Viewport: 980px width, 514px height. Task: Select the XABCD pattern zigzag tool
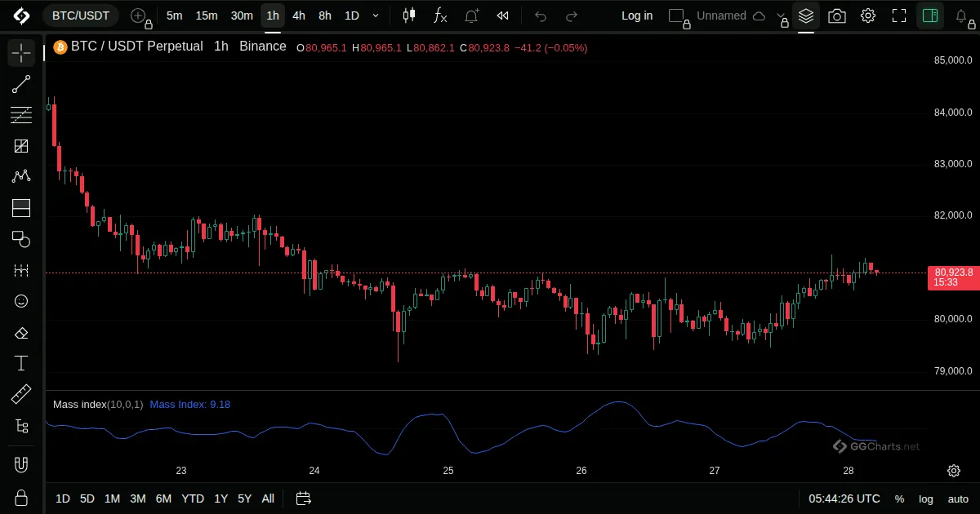21,176
